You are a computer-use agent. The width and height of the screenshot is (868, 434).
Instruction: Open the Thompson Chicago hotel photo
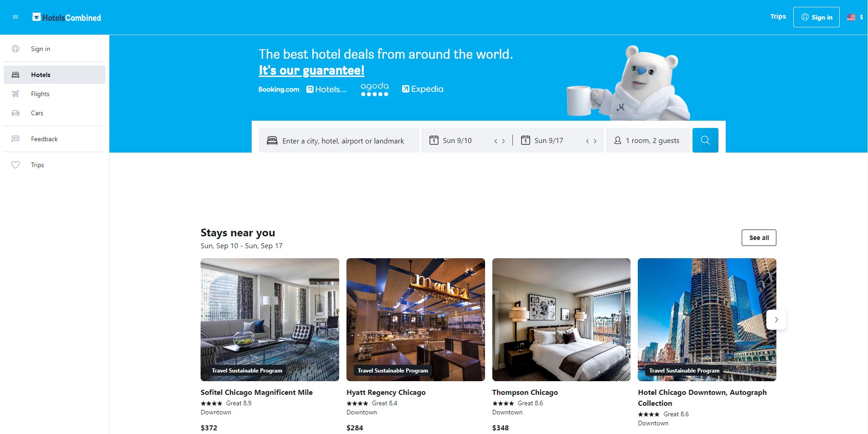pos(561,320)
